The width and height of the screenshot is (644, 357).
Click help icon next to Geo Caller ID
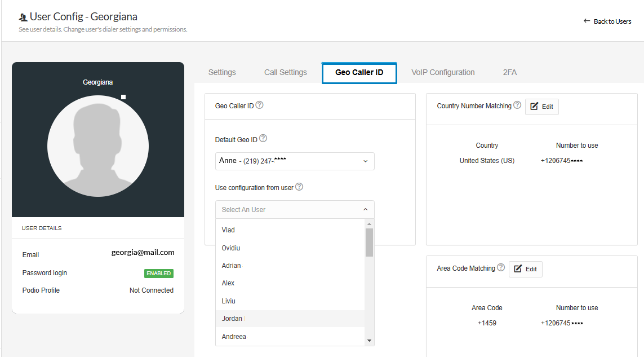(x=260, y=105)
